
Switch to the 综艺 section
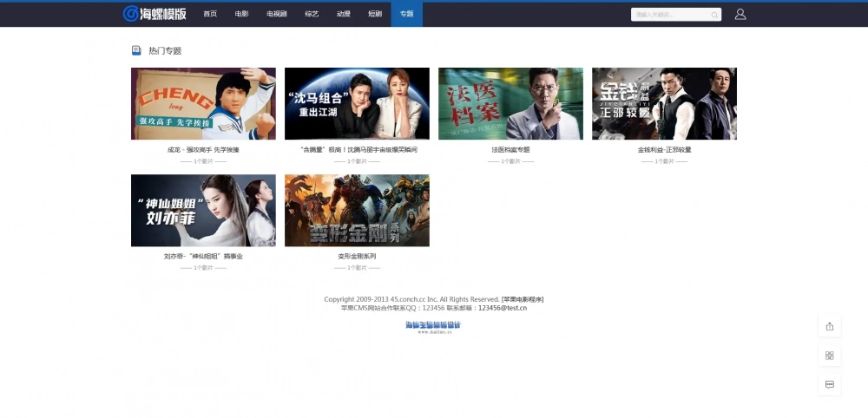312,14
